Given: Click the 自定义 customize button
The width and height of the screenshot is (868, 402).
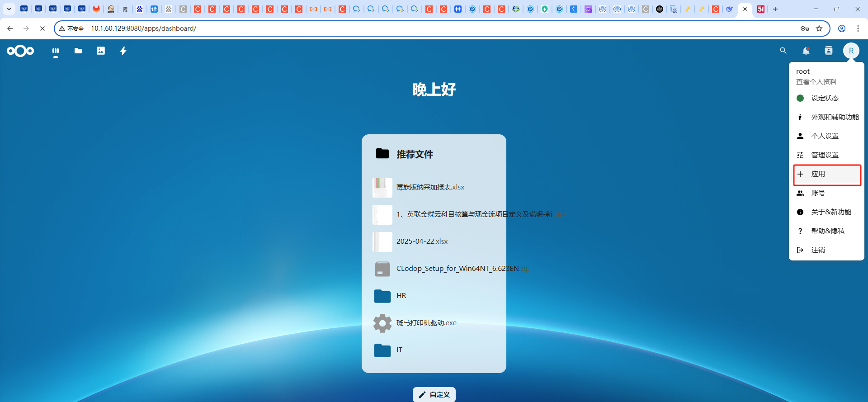Looking at the screenshot, I should pyautogui.click(x=434, y=395).
